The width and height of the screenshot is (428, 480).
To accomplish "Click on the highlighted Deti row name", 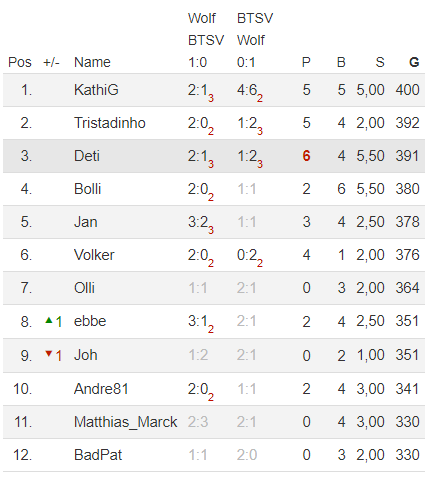I will pyautogui.click(x=87, y=156).
